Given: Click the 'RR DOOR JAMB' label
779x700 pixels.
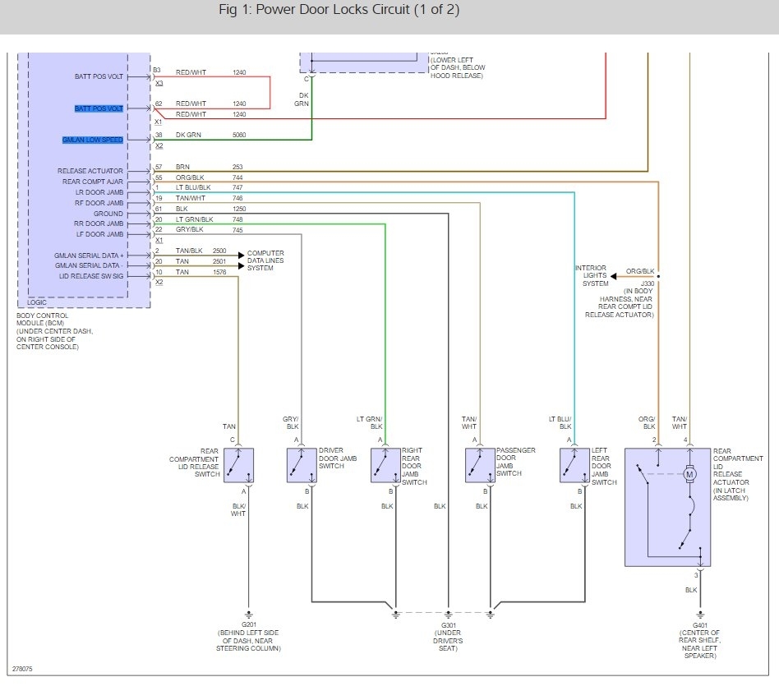Looking at the screenshot, I should [x=99, y=223].
